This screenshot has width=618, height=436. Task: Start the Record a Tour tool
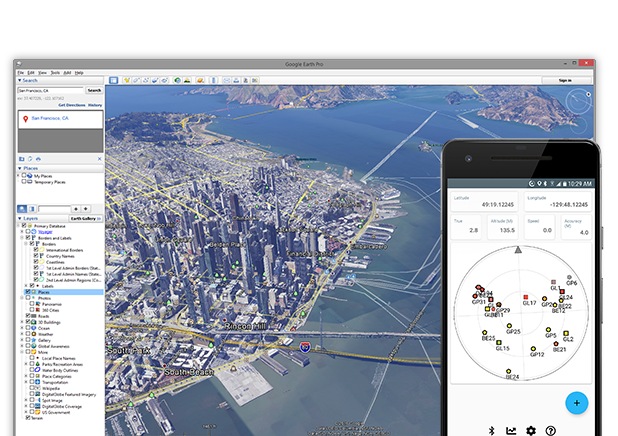tap(165, 80)
